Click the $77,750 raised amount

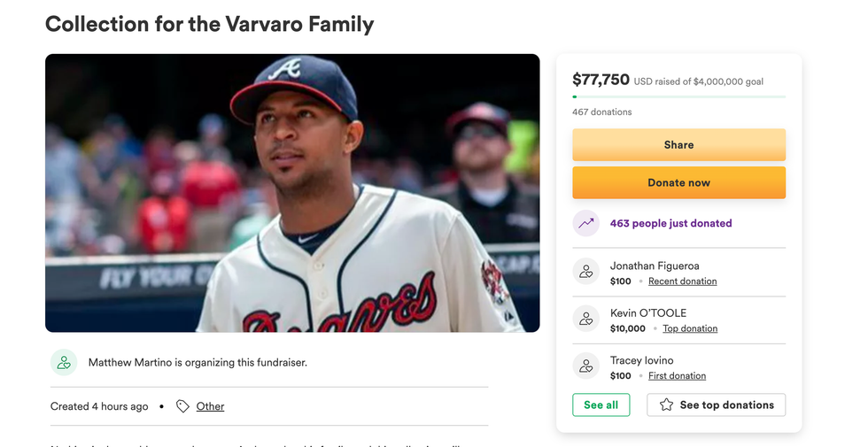coord(601,80)
